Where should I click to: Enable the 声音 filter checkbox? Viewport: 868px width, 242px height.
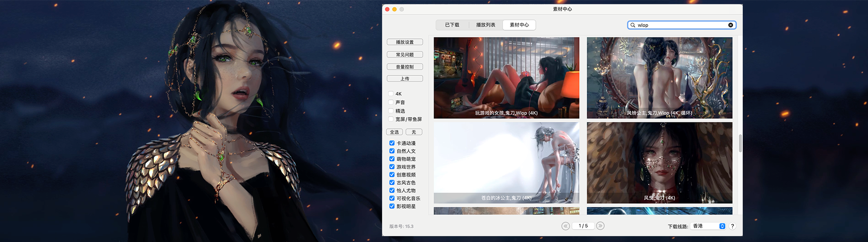[x=391, y=102]
